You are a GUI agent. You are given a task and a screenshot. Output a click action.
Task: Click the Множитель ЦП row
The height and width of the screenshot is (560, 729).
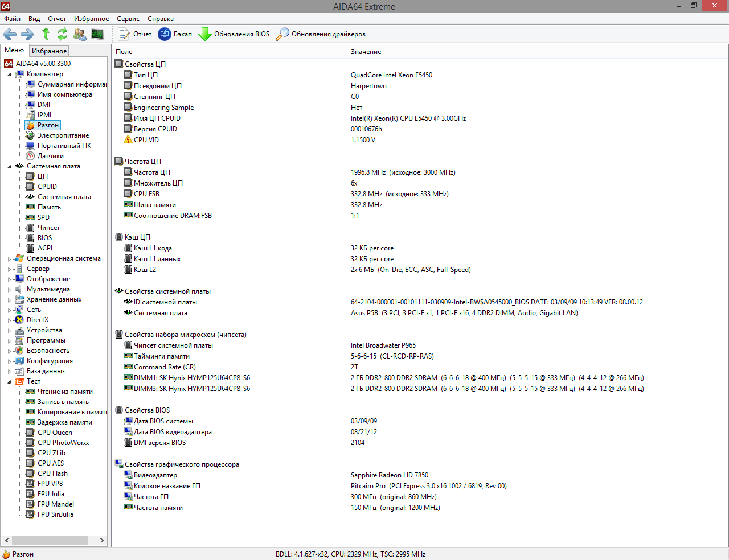click(420, 183)
